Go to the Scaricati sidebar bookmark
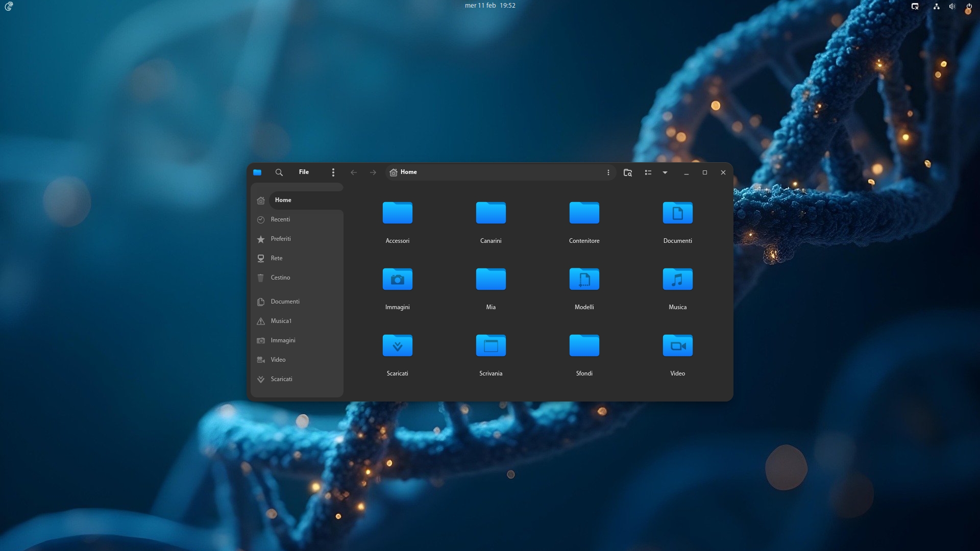The height and width of the screenshot is (551, 980). coord(281,379)
